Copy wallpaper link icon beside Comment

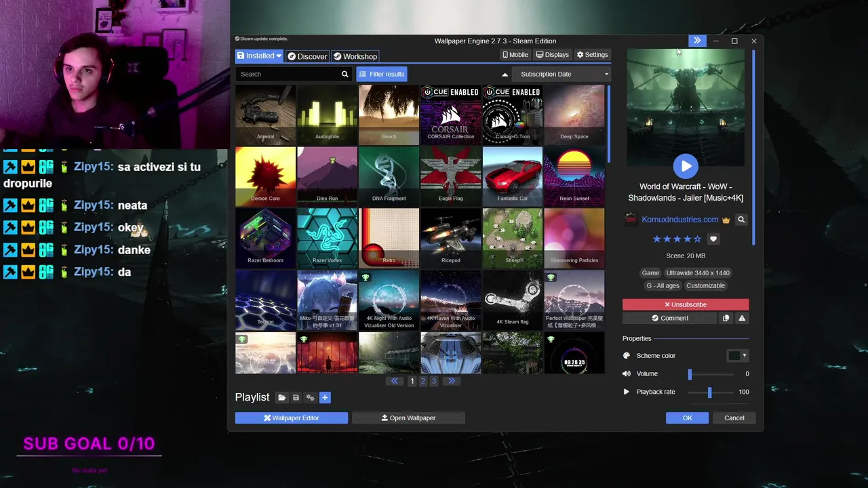[x=726, y=318]
